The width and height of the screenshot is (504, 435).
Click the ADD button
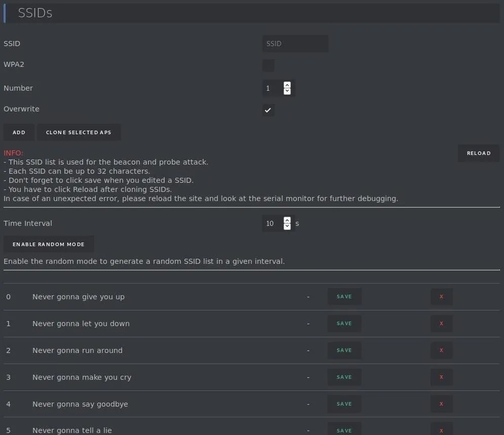(x=19, y=132)
